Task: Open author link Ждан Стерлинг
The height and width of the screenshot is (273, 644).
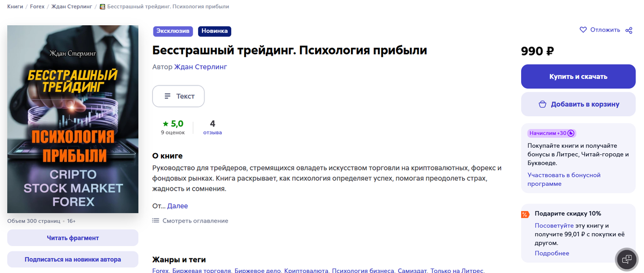Action: click(x=201, y=67)
